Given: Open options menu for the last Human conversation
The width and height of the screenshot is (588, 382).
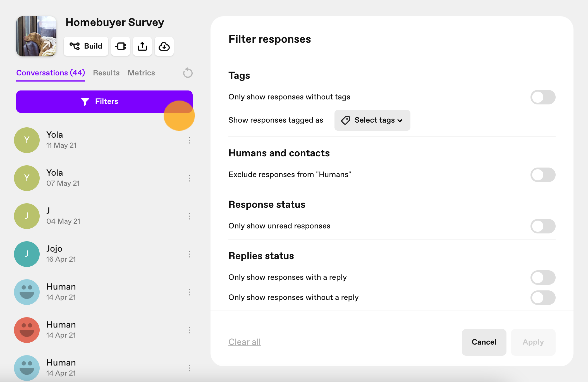Looking at the screenshot, I should point(189,368).
